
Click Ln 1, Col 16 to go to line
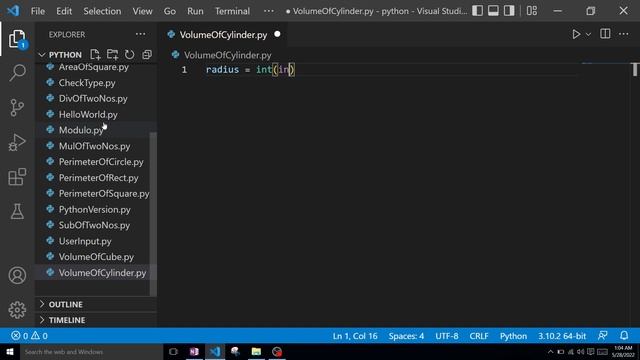tap(355, 336)
